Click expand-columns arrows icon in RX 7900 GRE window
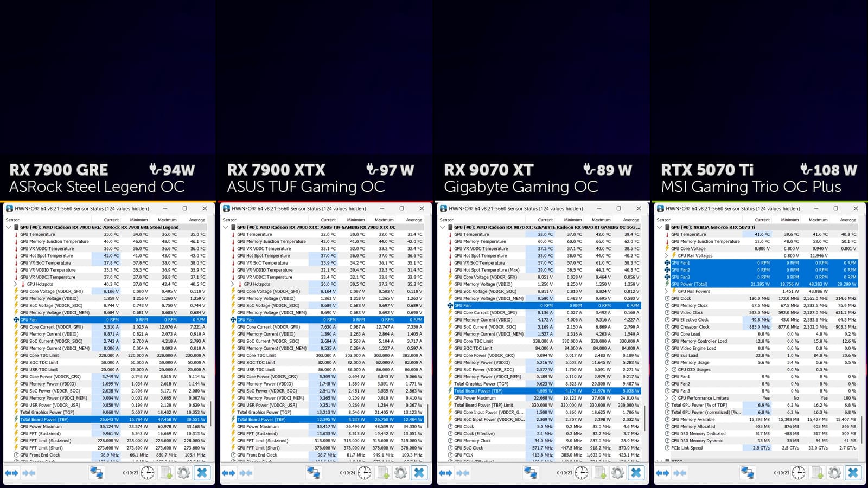Screen dimensions: 868x488 [11, 473]
